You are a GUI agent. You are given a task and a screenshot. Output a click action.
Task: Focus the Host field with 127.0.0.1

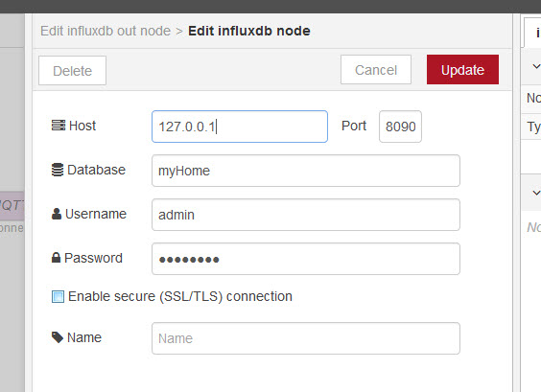coord(240,127)
